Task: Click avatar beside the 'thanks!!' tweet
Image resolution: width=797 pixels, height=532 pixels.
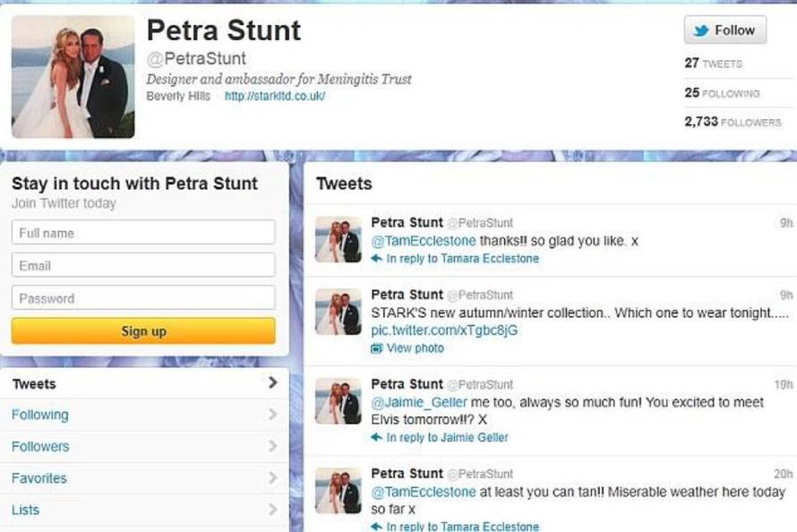Action: (339, 240)
